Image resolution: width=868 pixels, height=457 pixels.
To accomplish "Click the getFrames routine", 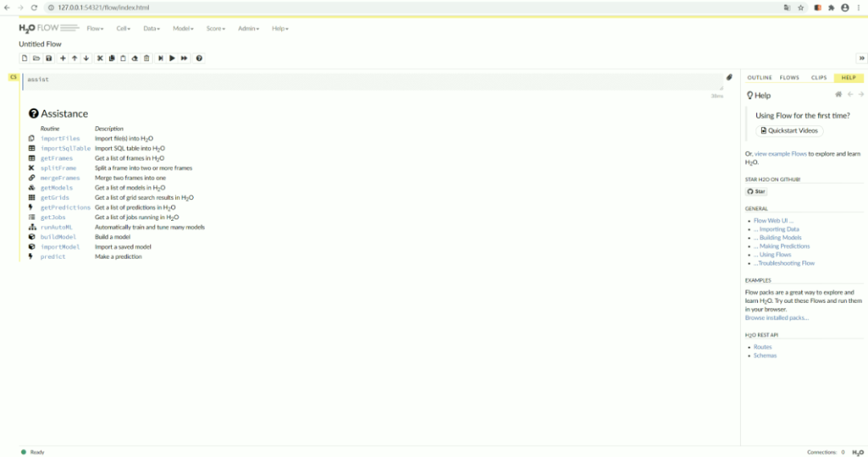I will click(56, 159).
